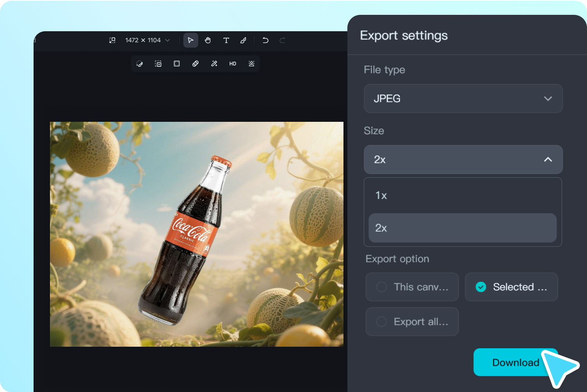This screenshot has height=392, width=587.
Task: Click the resize canvas icon
Action: pos(112,40)
